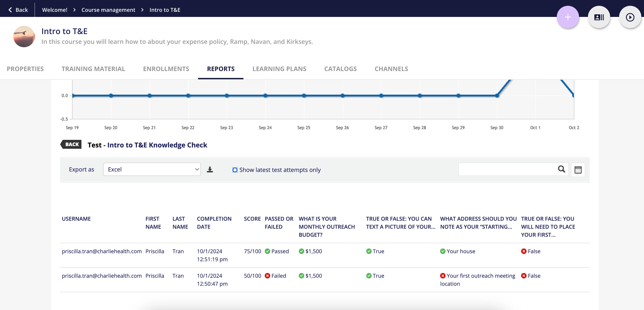This screenshot has width=644, height=310.
Task: Click the Sep 30 data point on chart
Action: [497, 95]
